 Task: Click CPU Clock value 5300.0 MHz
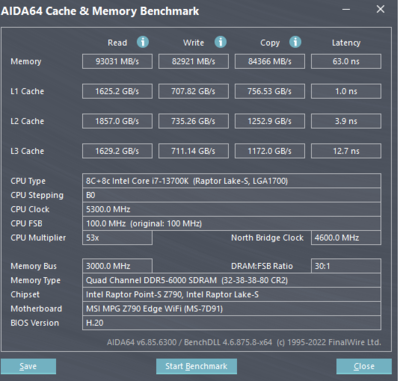[x=231, y=209]
